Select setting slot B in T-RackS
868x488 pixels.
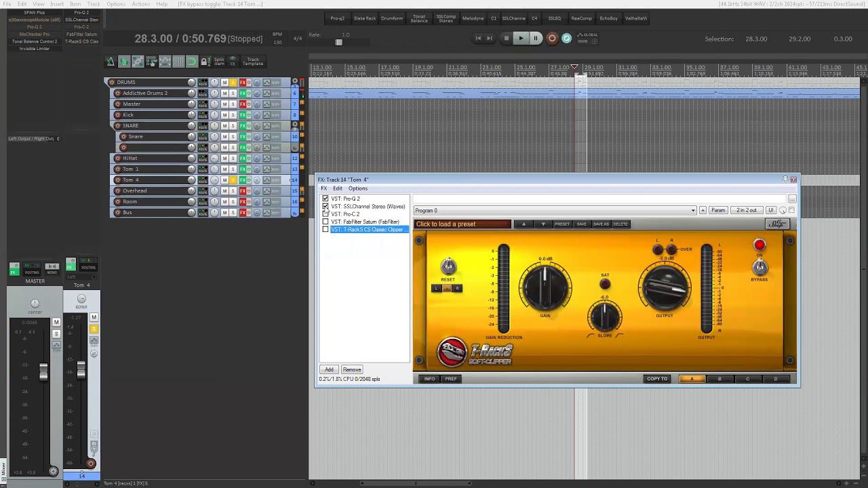click(x=719, y=379)
